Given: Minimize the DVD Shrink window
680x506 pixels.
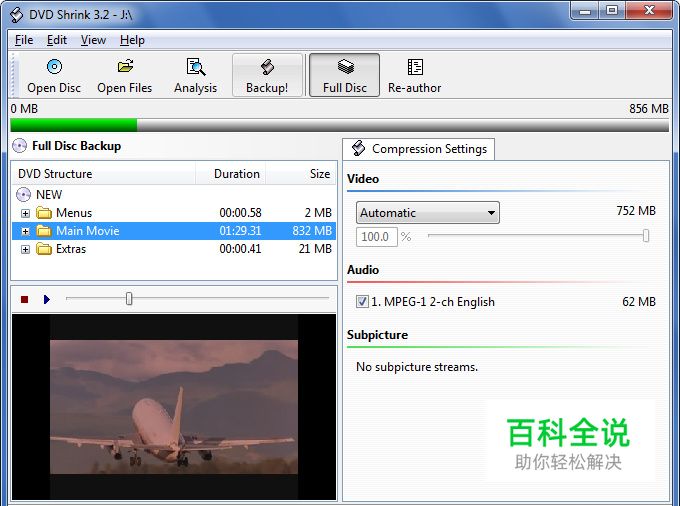Looking at the screenshot, I should click(585, 11).
